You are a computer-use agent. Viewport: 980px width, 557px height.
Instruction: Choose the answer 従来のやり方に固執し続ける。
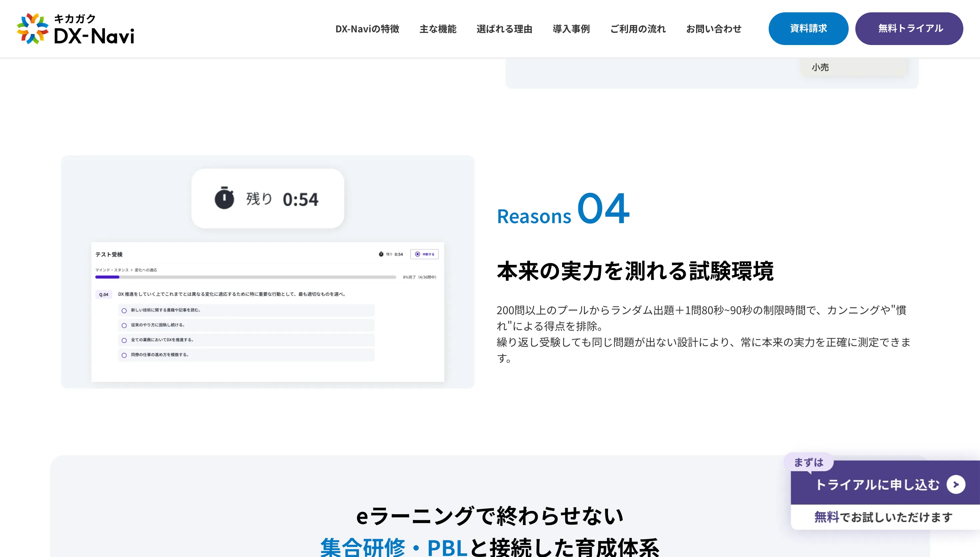[x=246, y=325]
